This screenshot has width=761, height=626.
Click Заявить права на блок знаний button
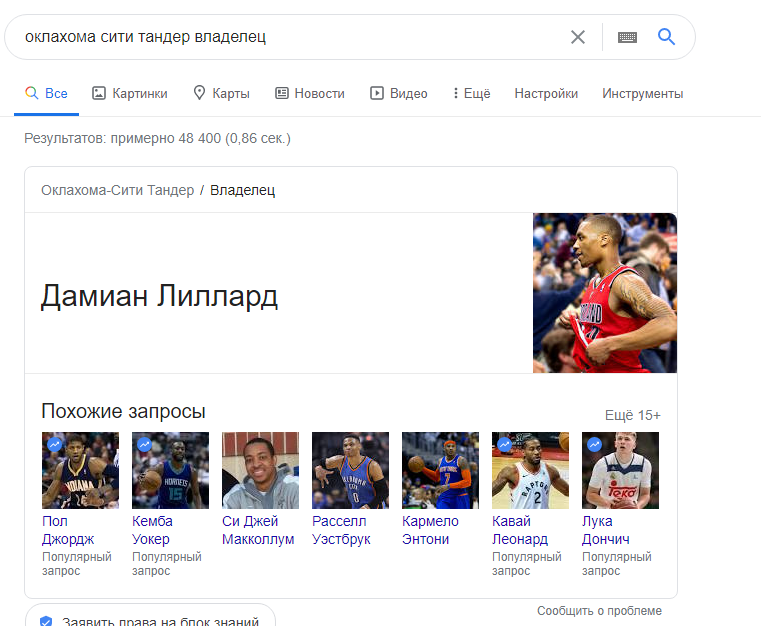click(150, 616)
